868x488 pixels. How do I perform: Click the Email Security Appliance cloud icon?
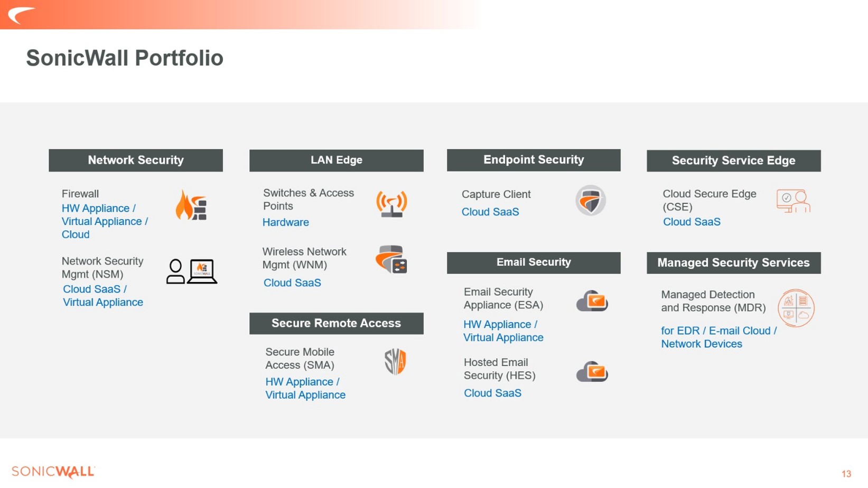coord(592,301)
